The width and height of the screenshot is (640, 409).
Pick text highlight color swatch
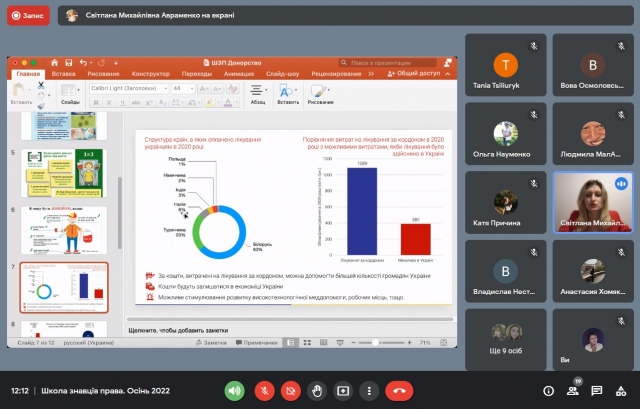(x=209, y=102)
